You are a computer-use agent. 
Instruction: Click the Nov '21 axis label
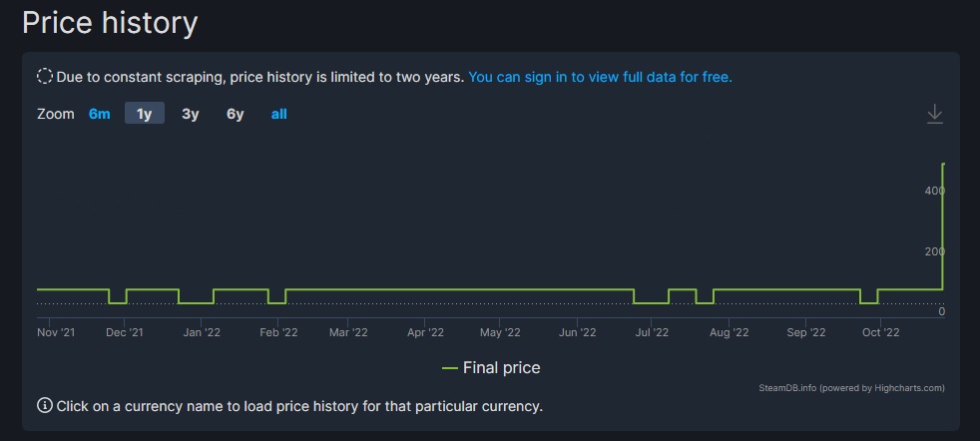click(x=56, y=332)
